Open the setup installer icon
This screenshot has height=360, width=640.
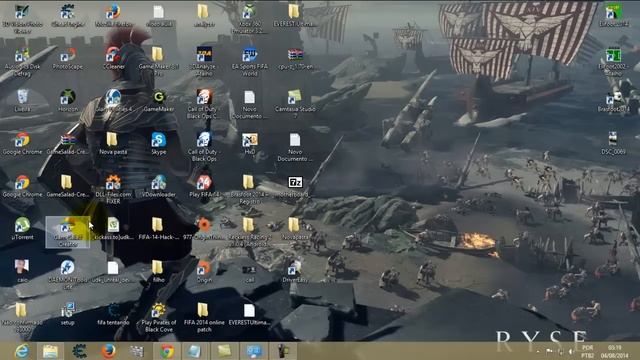tap(68, 313)
